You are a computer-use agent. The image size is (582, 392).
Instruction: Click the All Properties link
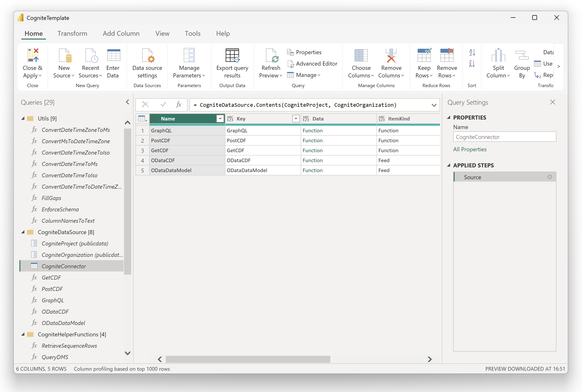(x=470, y=149)
